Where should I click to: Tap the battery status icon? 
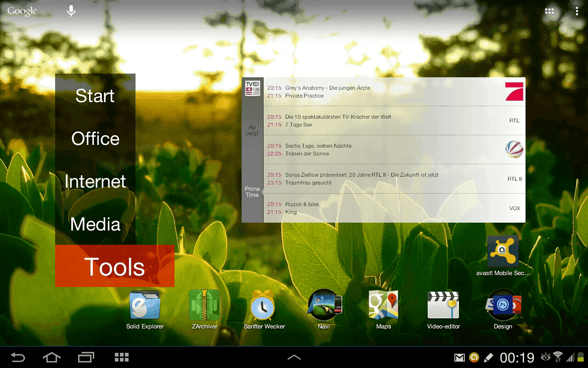point(581,357)
